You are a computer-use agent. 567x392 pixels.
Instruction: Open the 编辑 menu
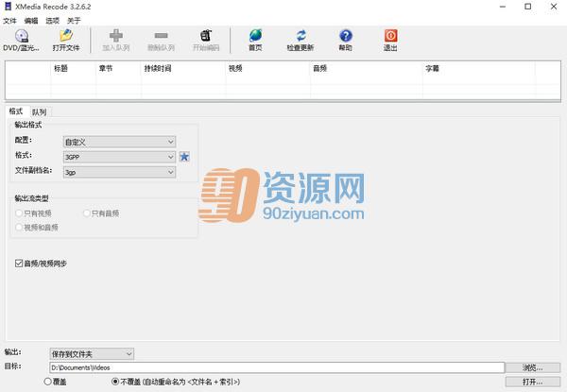[x=31, y=21]
